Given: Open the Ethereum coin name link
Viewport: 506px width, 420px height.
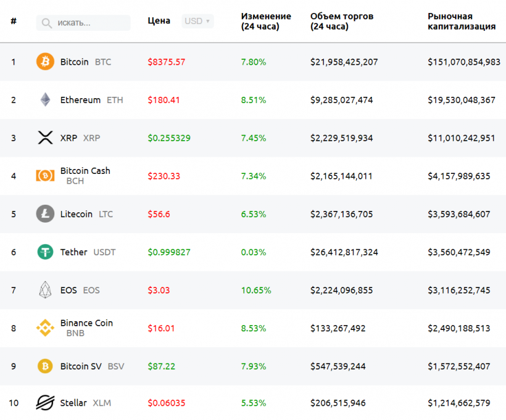Looking at the screenshot, I should tap(80, 100).
